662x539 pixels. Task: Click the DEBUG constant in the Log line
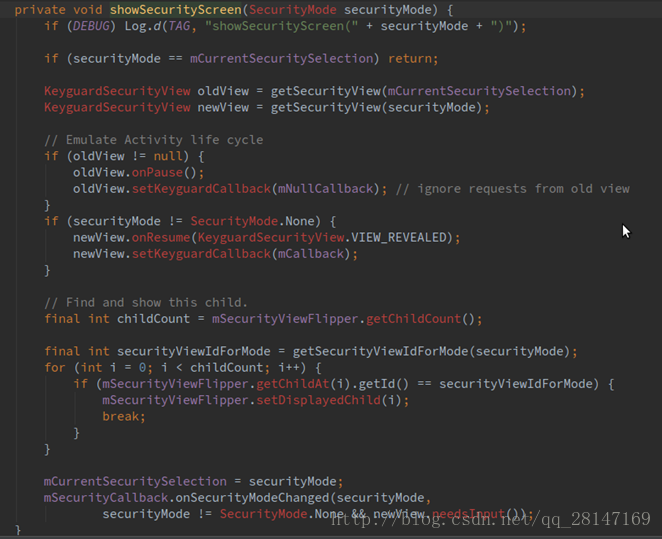(x=91, y=26)
